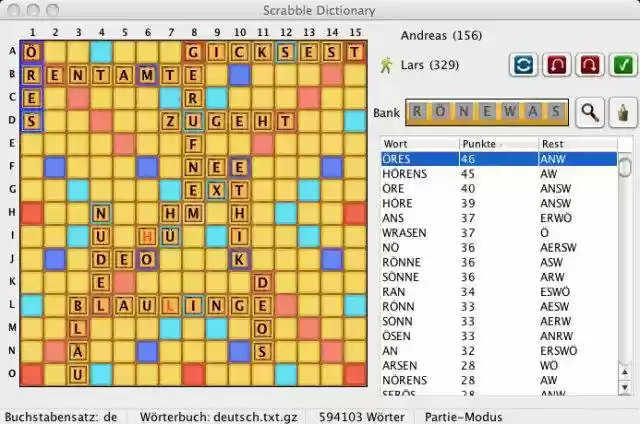This screenshot has height=424, width=640.
Task: Click the blue refresh/swap letters icon
Action: click(524, 64)
